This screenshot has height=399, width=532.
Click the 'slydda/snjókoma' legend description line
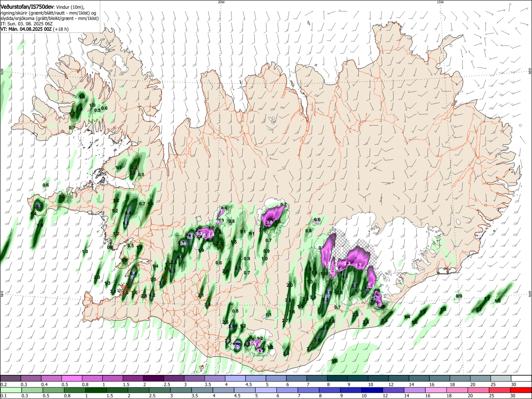tap(49, 18)
